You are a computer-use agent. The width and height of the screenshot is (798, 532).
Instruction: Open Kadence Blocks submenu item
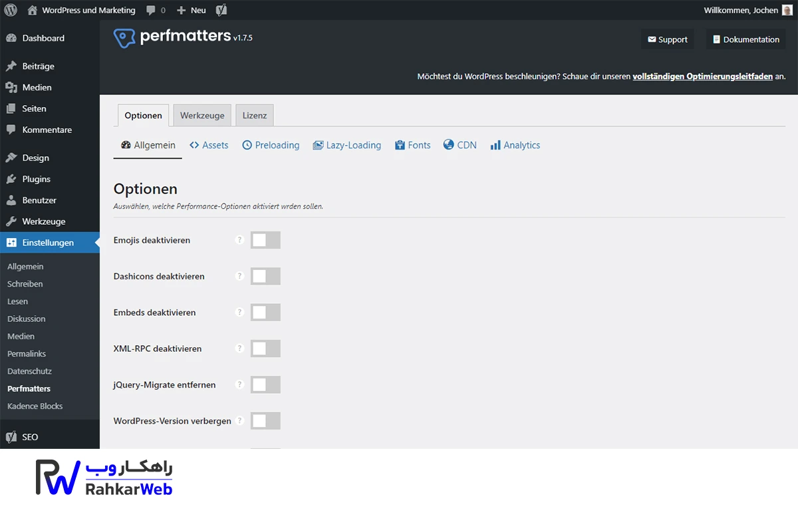pos(35,406)
